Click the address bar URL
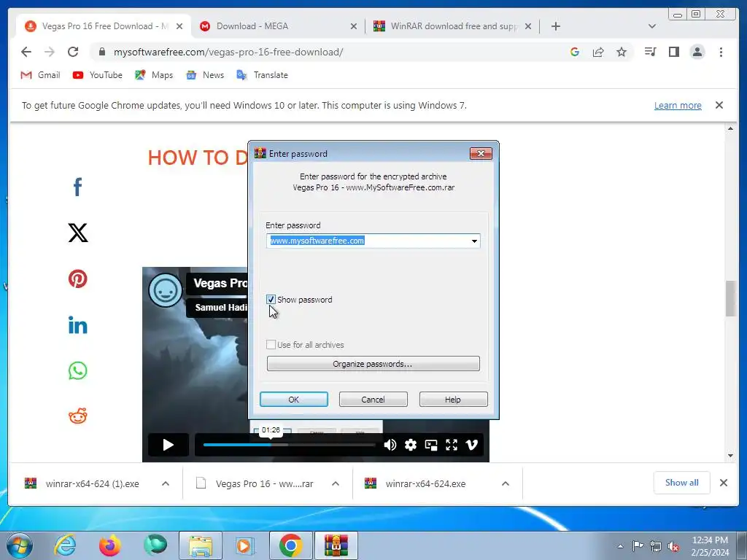 pos(228,52)
